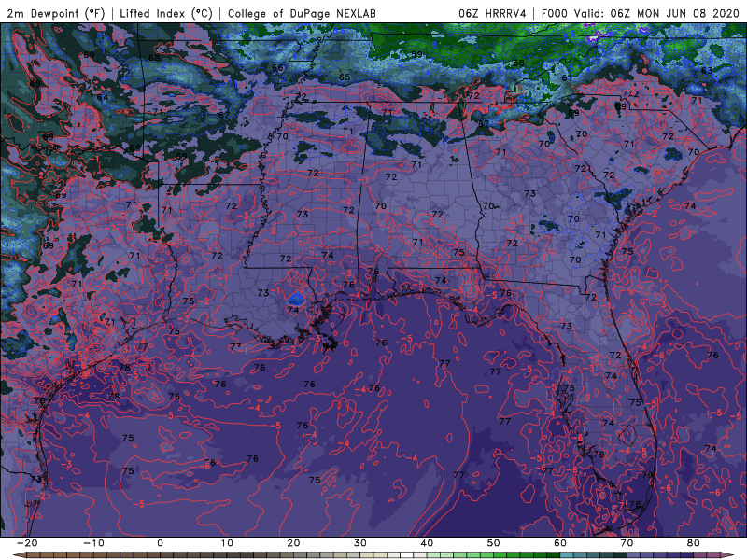
Task: Click the "0" color scale label
Action: (x=160, y=543)
